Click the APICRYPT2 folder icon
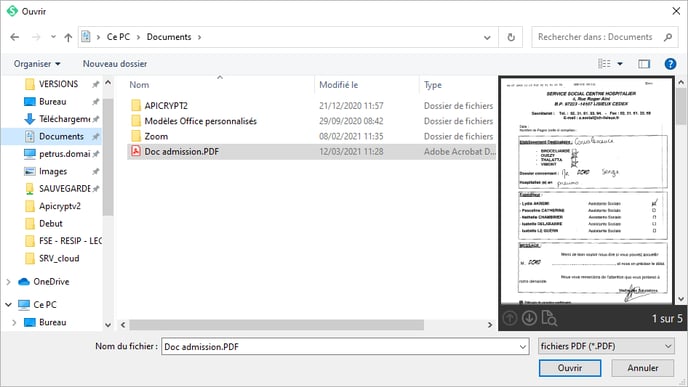 pyautogui.click(x=136, y=106)
